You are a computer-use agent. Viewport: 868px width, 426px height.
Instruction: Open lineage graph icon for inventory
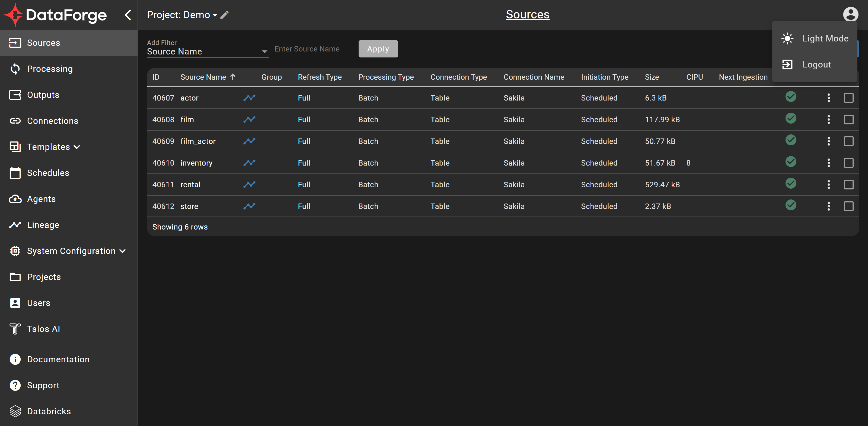coord(249,163)
